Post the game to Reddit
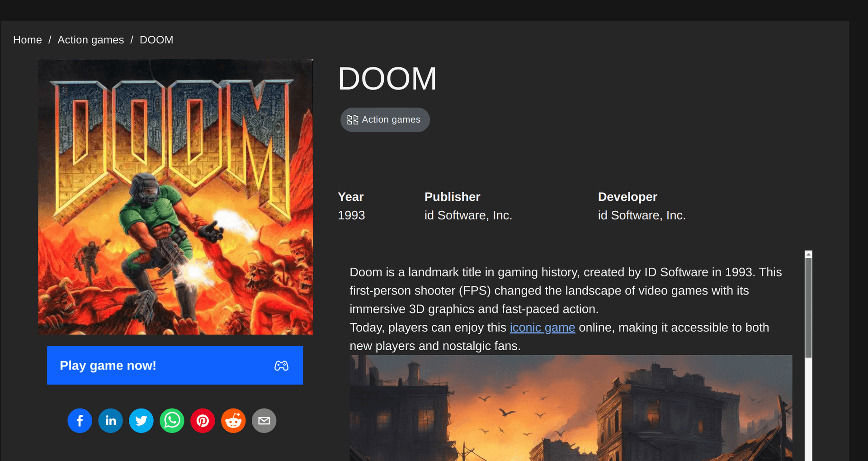This screenshot has width=868, height=461. (x=233, y=421)
